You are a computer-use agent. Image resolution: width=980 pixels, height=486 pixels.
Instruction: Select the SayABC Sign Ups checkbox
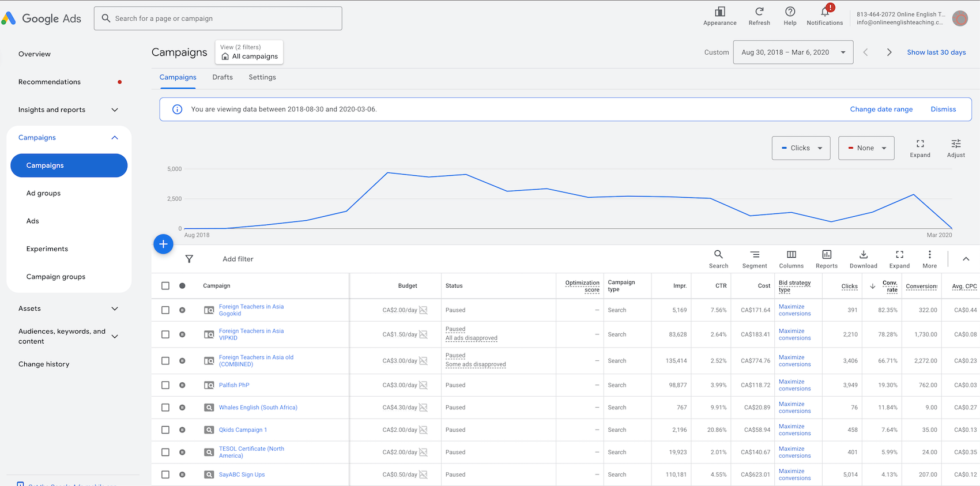165,475
